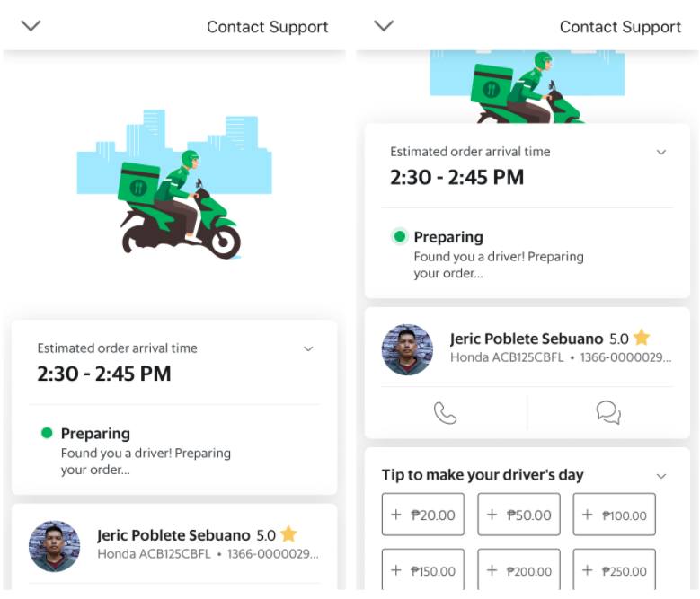This screenshot has height=599, width=700.
Task: Tap the green Preparing status dot in left screen
Action: pyautogui.click(x=47, y=433)
